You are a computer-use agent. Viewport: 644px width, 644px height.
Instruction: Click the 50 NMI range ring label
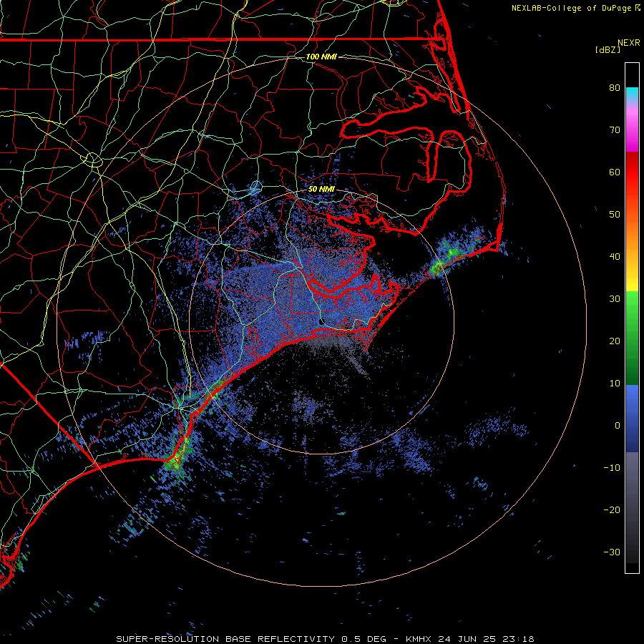(321, 190)
